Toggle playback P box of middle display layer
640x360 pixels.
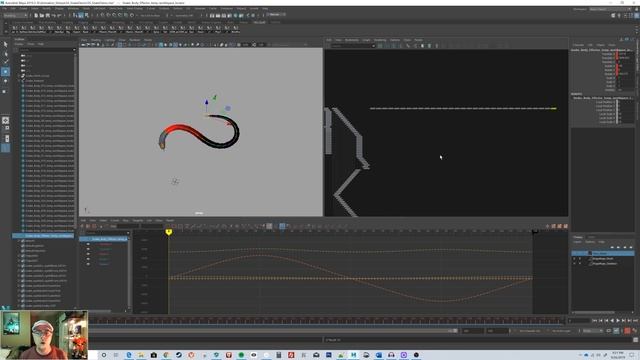pyautogui.click(x=580, y=258)
